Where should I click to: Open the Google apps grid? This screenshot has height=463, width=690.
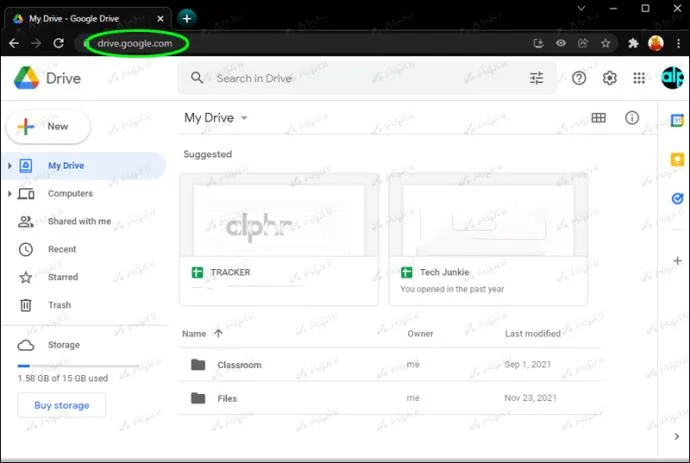pyautogui.click(x=639, y=78)
